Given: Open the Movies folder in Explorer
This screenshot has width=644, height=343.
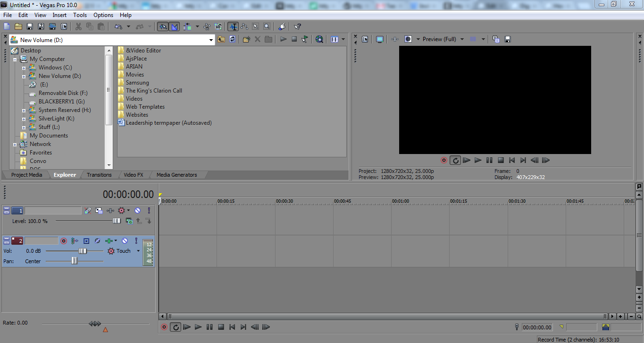Looking at the screenshot, I should [x=134, y=75].
